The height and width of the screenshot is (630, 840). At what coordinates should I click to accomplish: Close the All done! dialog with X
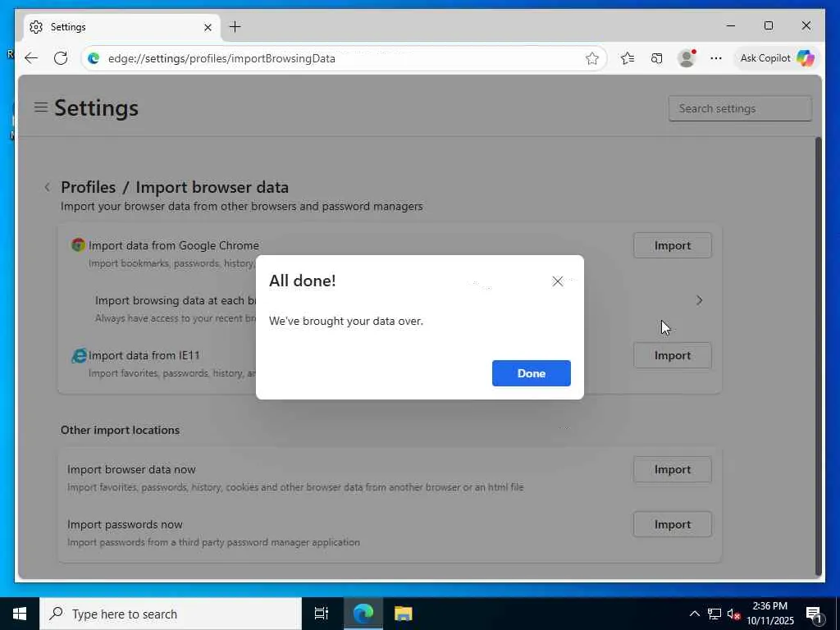click(557, 281)
